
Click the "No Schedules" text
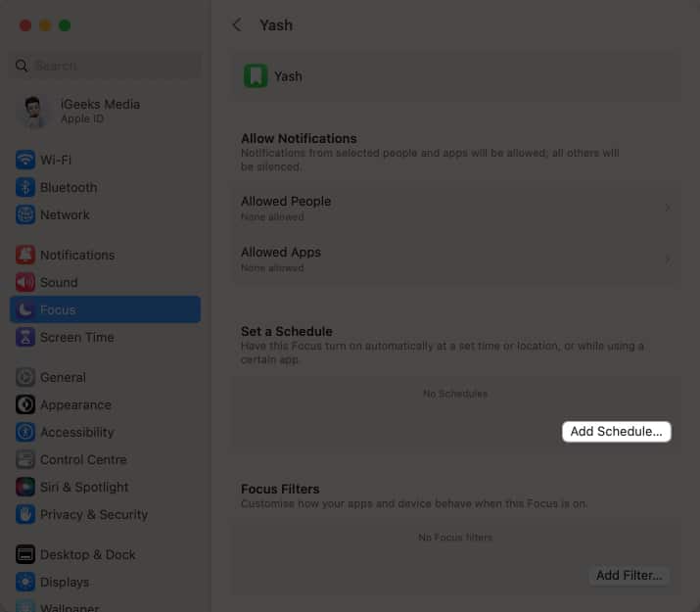[455, 394]
